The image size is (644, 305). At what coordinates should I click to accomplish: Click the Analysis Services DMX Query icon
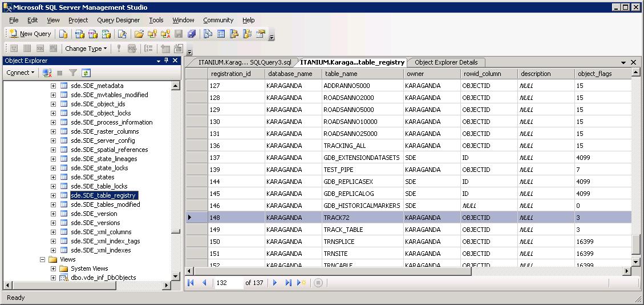pos(93,34)
